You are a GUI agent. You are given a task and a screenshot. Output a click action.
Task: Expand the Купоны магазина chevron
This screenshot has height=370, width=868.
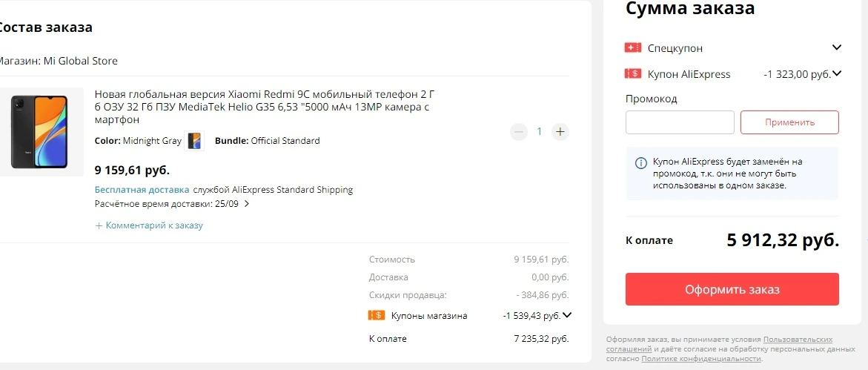567,315
